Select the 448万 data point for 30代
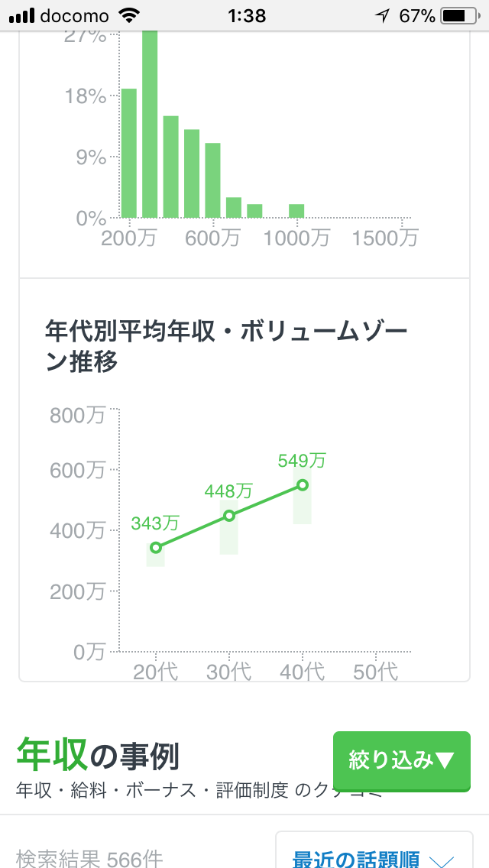This screenshot has height=868, width=489. pos(228,516)
